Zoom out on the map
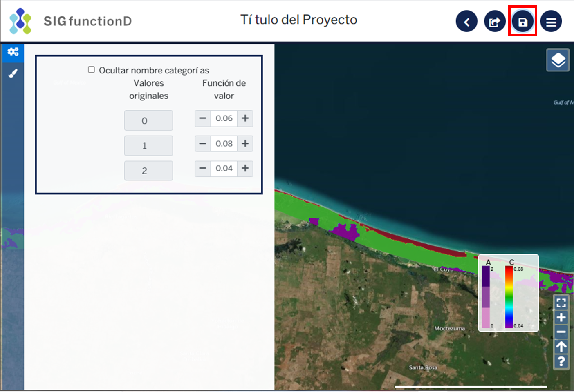Screen dimensions: 574x392 pyautogui.click(x=561, y=332)
